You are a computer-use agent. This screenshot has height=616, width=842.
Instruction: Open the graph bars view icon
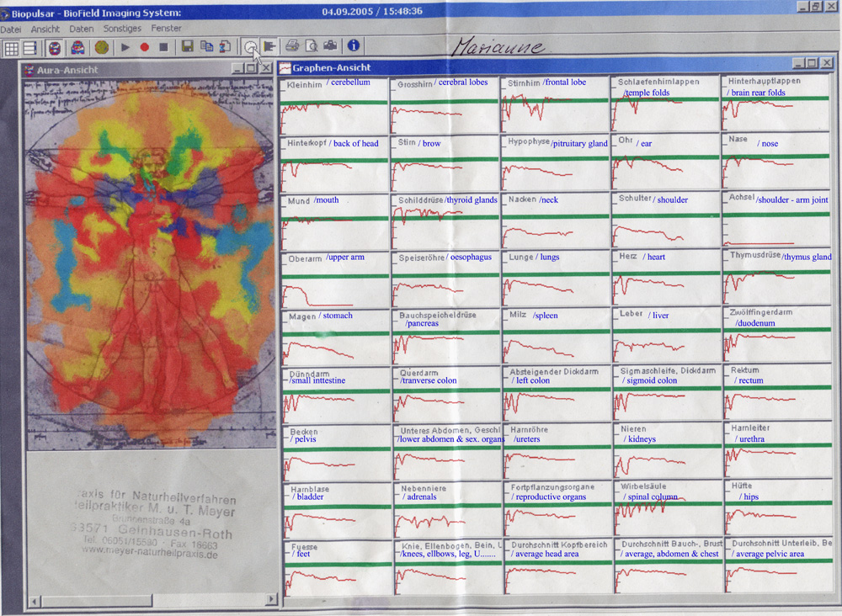pyautogui.click(x=269, y=46)
